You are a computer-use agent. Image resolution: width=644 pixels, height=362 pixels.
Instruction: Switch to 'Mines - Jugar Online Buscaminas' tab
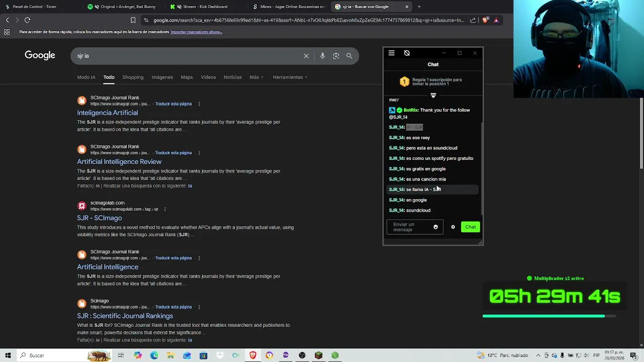[288, 7]
